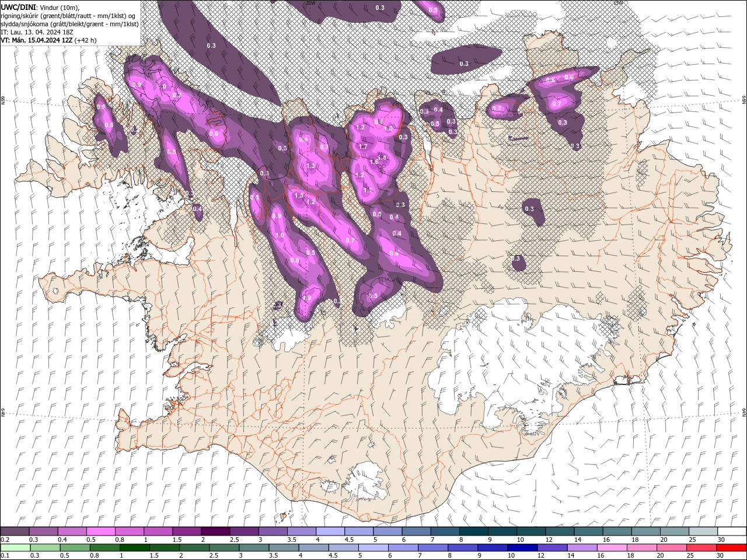
Task: Click the lower legend swatch between 7 and 8
Action: coord(432,548)
